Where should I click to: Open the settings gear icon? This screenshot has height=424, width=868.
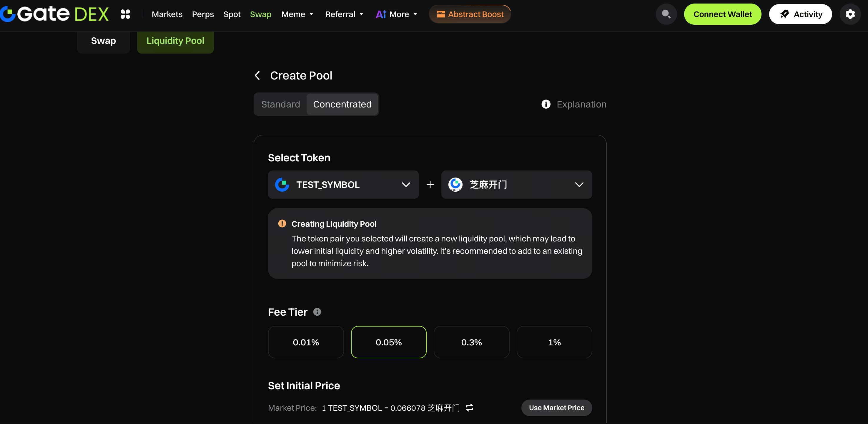point(850,14)
